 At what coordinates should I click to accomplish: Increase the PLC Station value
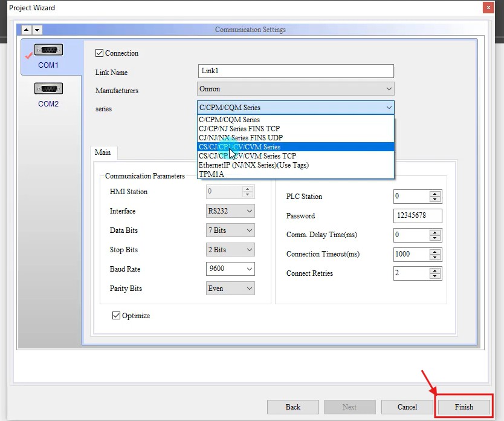coord(435,194)
